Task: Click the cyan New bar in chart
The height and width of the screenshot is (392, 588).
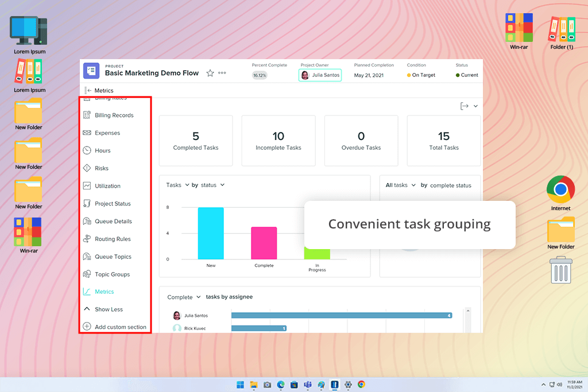Action: 211,233
